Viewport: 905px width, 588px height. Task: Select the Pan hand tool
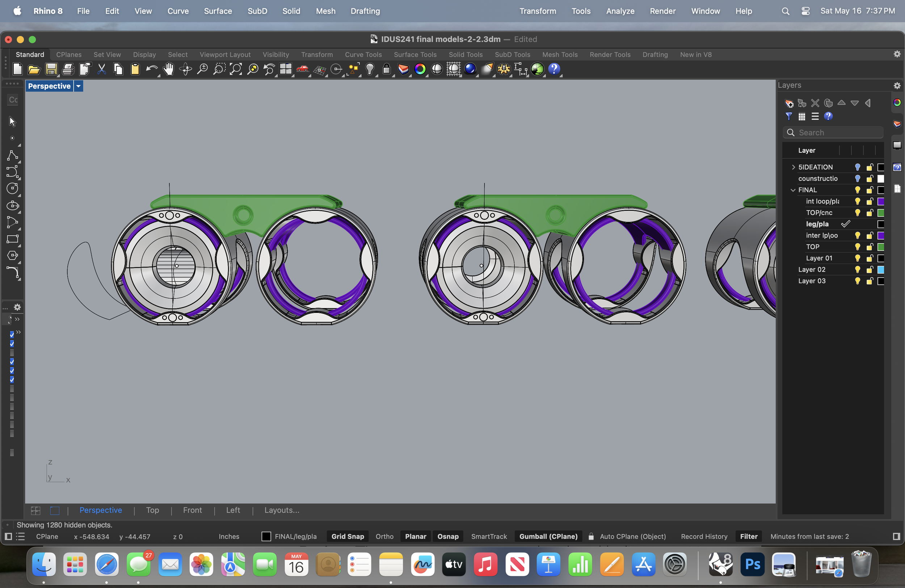click(x=168, y=69)
